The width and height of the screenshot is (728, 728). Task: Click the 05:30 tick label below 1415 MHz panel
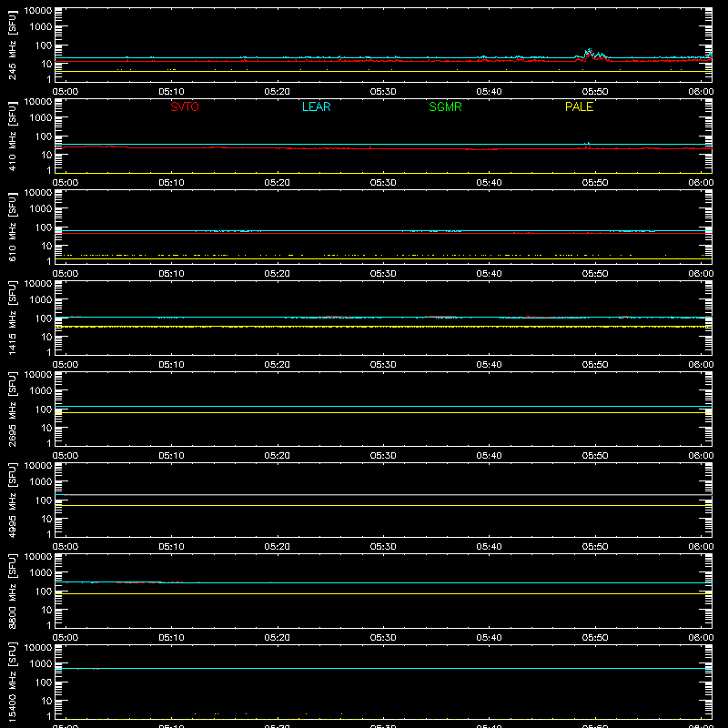click(x=383, y=365)
